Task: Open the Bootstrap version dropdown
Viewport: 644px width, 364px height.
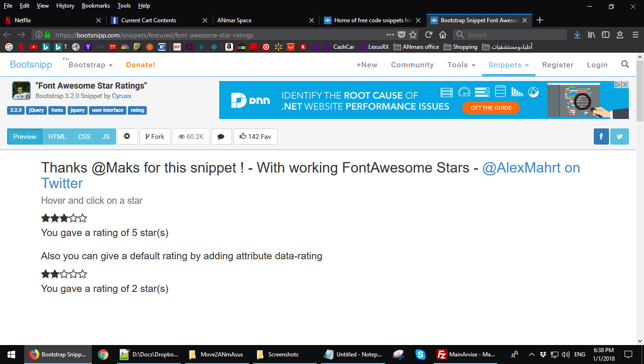Action: click(x=90, y=65)
